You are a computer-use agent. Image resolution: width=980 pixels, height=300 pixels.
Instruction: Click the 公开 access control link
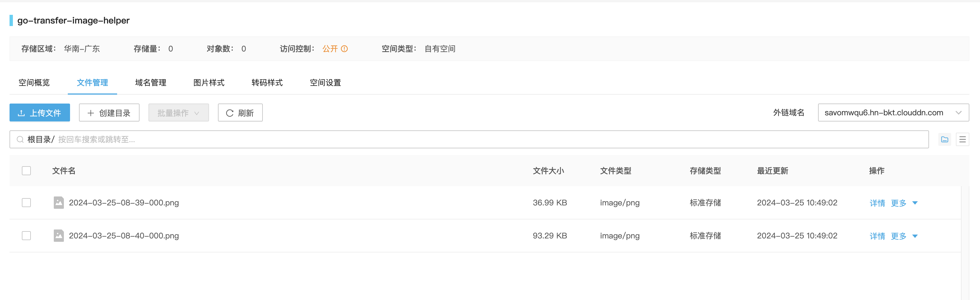(x=330, y=49)
